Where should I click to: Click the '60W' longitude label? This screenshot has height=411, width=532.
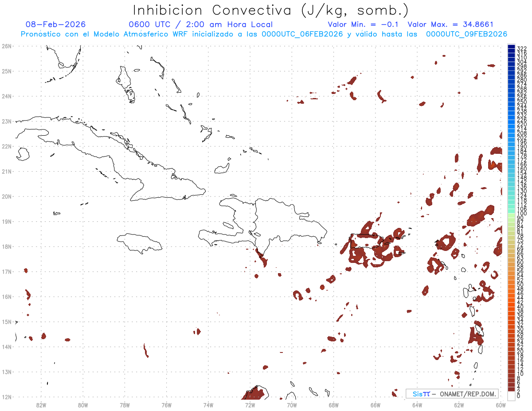[x=501, y=404]
